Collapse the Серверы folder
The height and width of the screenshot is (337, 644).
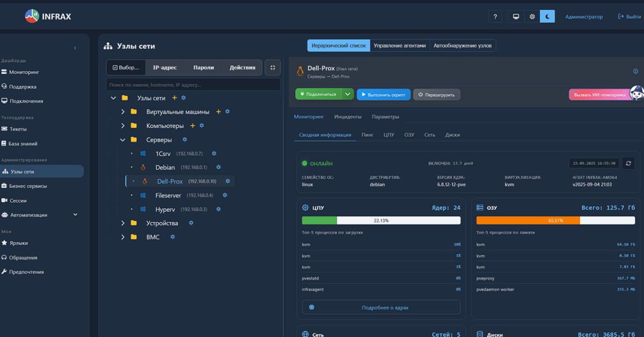point(122,140)
